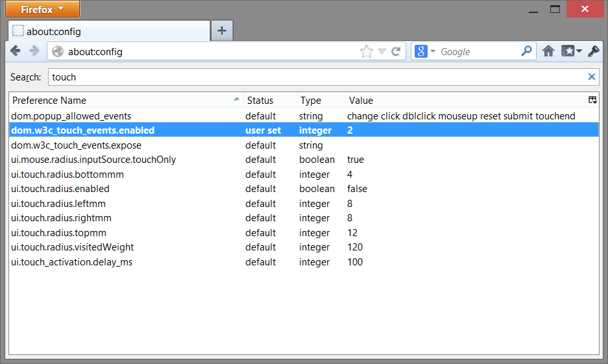Reload the current page
608x364 pixels.
pyautogui.click(x=396, y=51)
